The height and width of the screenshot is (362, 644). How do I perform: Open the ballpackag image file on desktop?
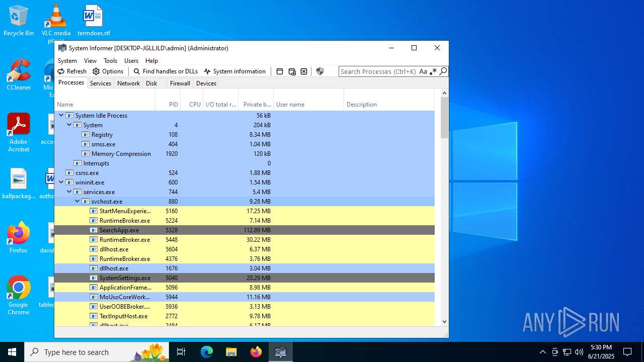pyautogui.click(x=19, y=184)
